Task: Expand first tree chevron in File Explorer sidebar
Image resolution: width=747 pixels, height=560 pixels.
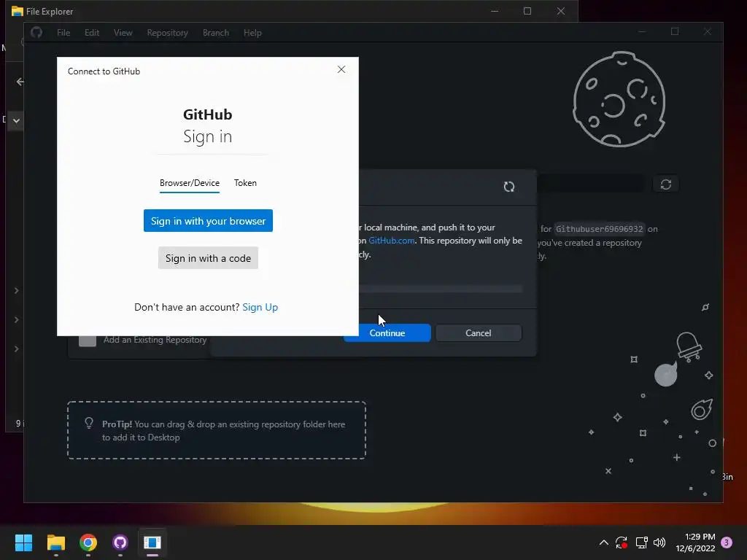Action: click(16, 290)
